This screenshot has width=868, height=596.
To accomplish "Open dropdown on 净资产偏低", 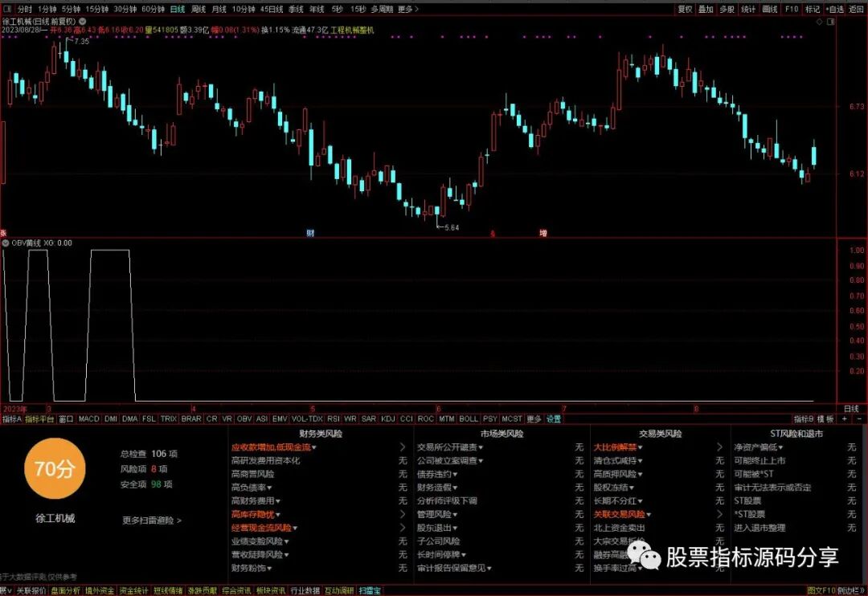I will 780,447.
